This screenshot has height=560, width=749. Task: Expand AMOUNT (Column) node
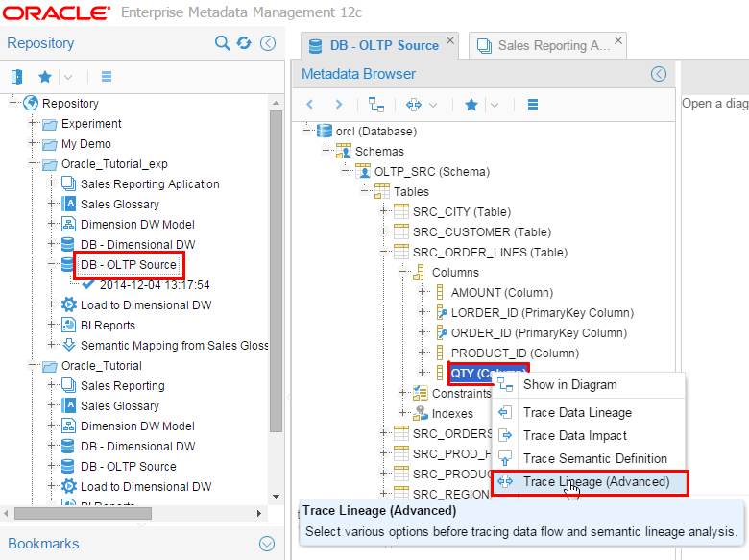(x=423, y=291)
